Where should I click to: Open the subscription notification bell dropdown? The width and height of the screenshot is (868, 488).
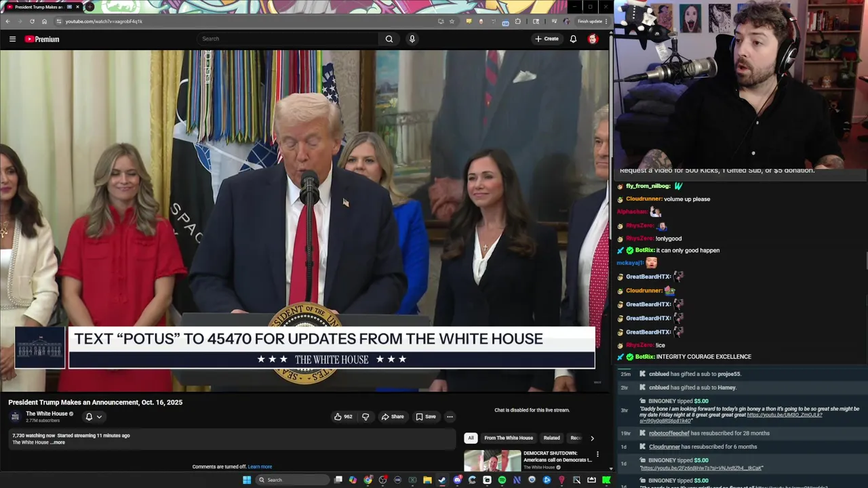tap(93, 417)
